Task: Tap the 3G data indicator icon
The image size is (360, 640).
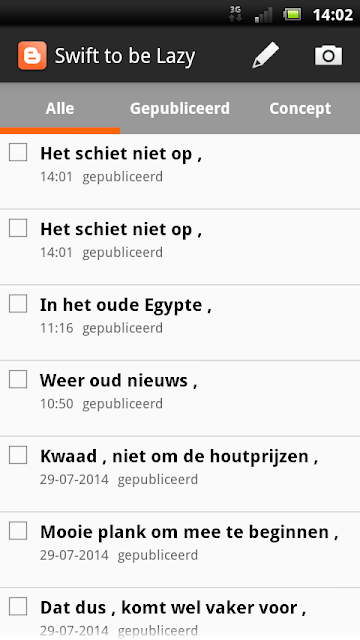Action: tap(235, 14)
